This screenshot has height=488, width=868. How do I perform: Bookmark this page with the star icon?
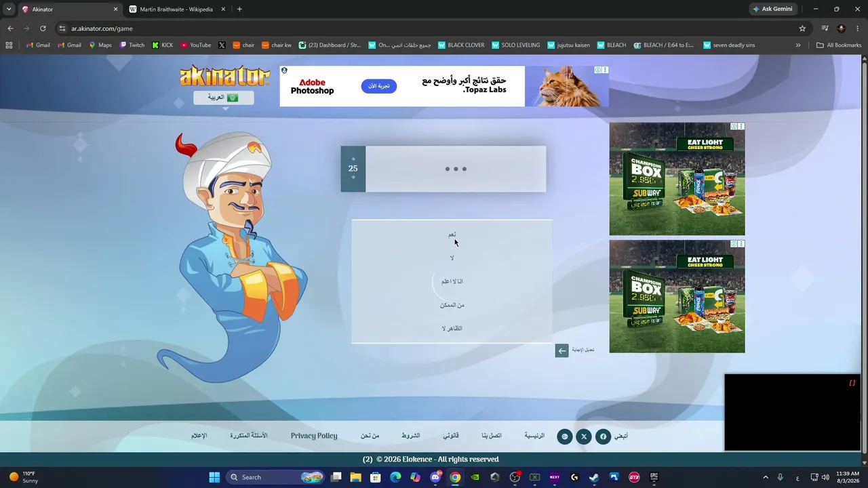tap(802, 28)
